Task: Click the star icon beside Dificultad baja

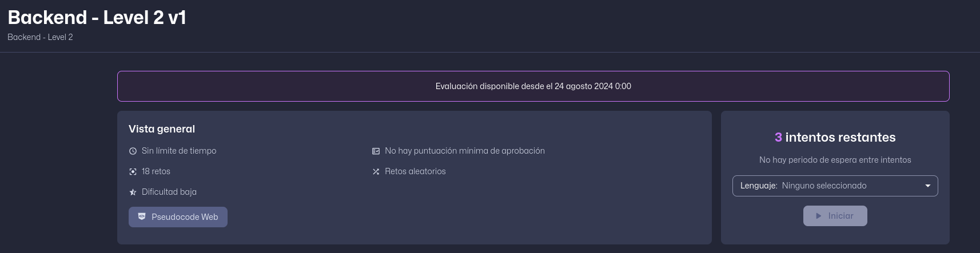Action: coord(133,192)
